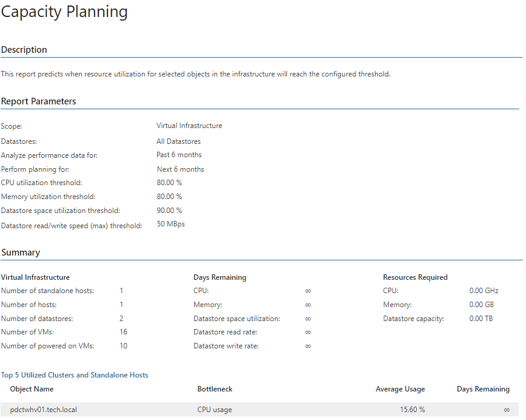Click the 15.60 % average usage value
The height and width of the screenshot is (420, 526).
413,410
